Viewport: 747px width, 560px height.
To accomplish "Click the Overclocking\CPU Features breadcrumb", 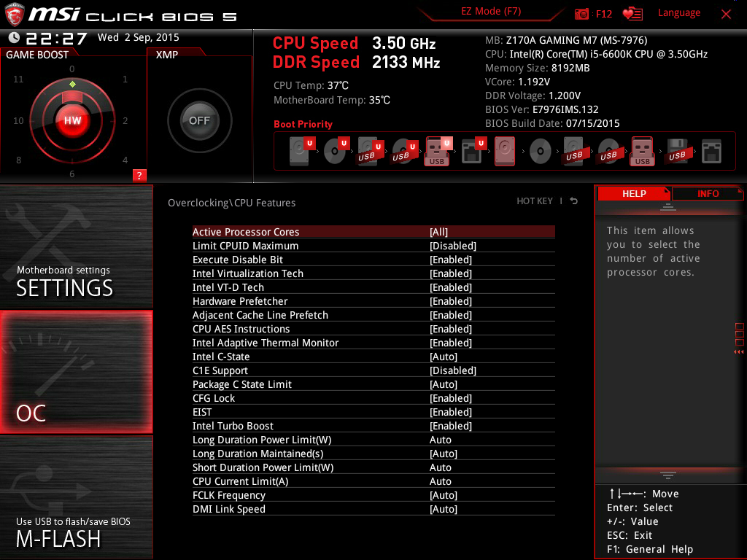I will 231,203.
